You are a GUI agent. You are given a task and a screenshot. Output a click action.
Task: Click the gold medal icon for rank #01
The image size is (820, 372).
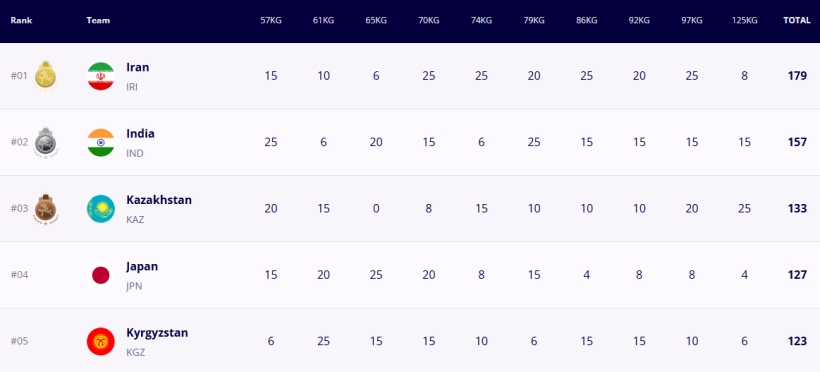[46, 76]
